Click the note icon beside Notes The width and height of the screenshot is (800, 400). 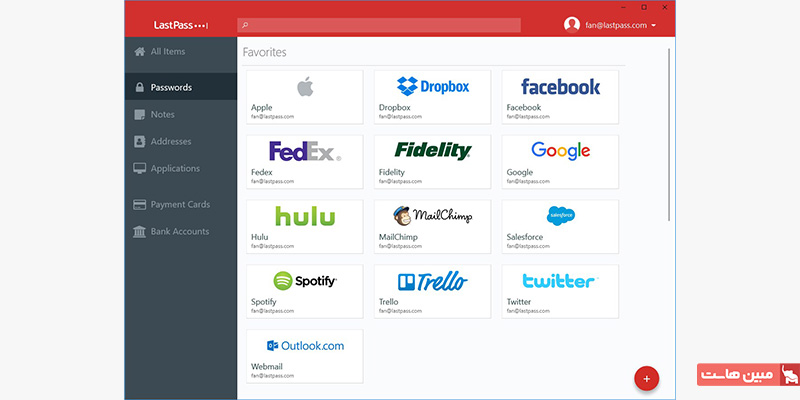tap(139, 115)
